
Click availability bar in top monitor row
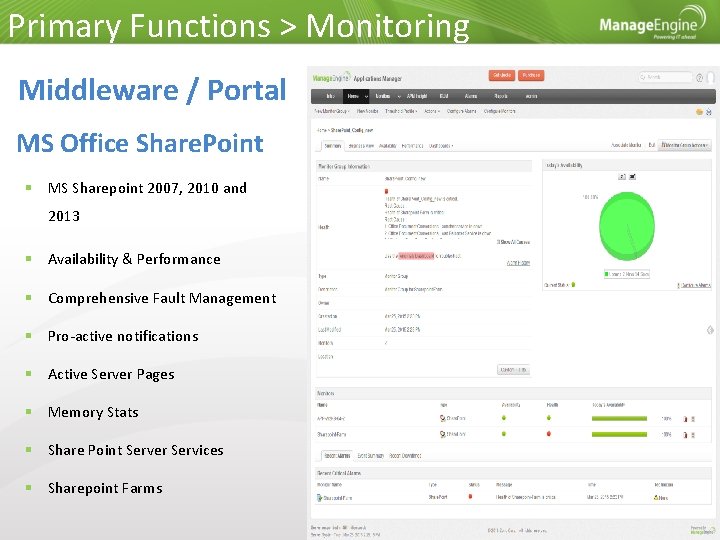[x=619, y=419]
